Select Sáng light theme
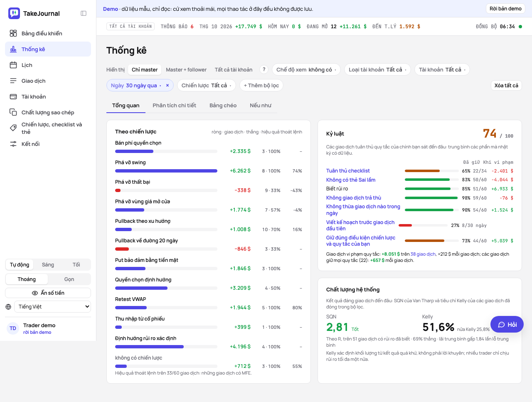532x402 pixels. 48,265
